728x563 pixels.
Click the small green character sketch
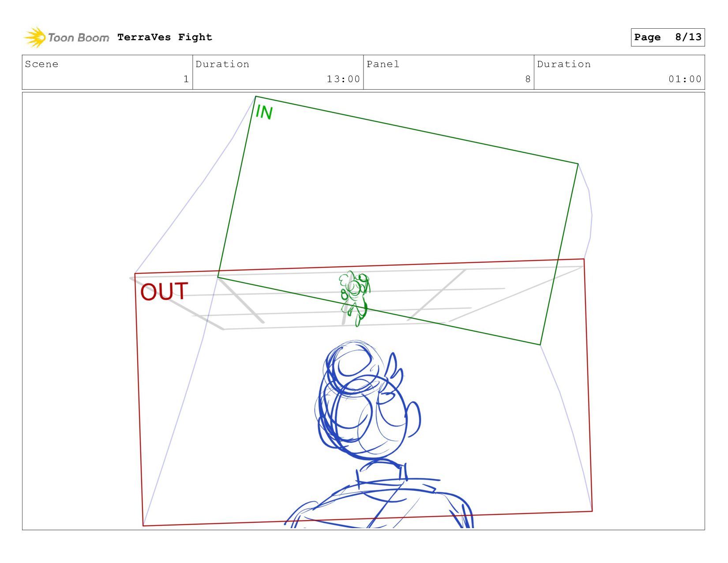[355, 299]
